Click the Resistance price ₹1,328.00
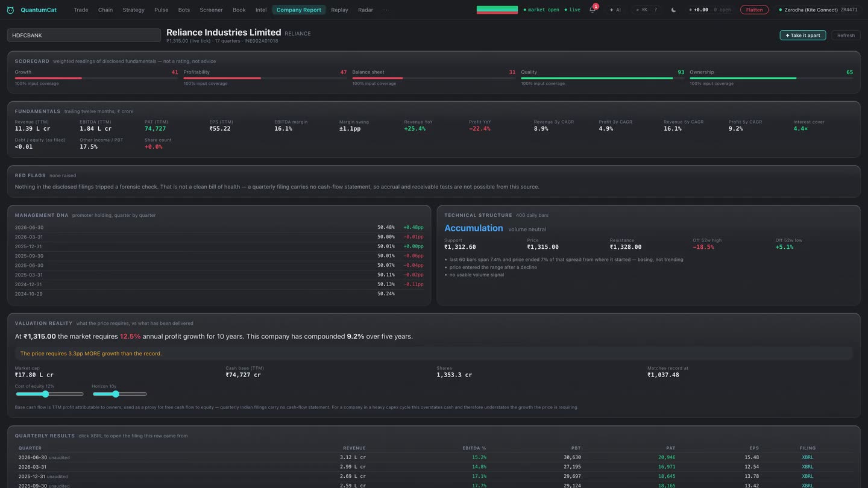Viewport: 868px width, 488px height. pyautogui.click(x=626, y=247)
